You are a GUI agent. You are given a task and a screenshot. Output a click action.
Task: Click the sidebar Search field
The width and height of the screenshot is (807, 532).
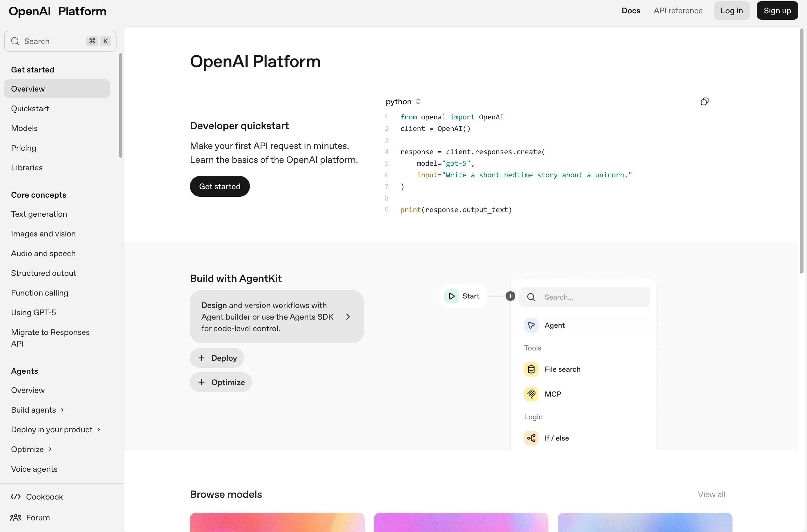point(51,41)
